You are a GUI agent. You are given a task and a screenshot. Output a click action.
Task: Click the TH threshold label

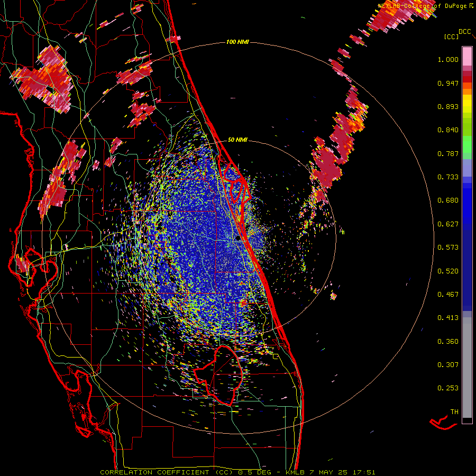(454, 412)
